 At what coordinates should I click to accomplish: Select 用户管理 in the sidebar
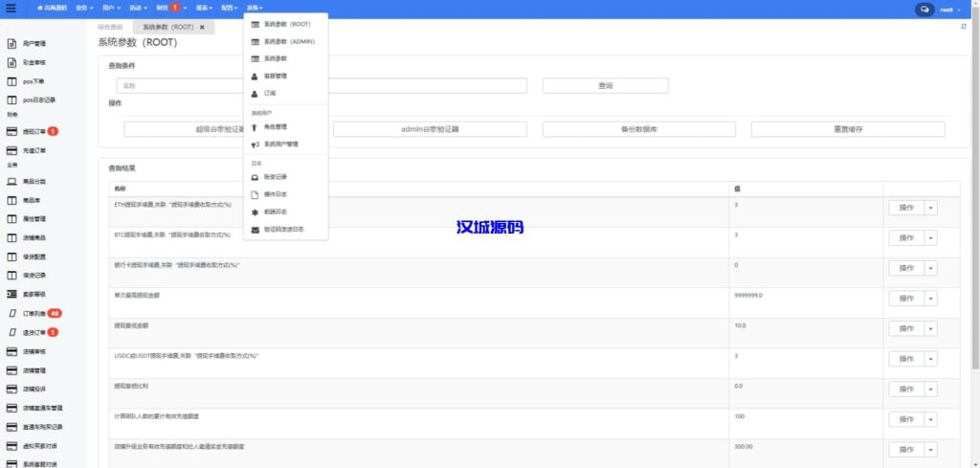tap(33, 44)
